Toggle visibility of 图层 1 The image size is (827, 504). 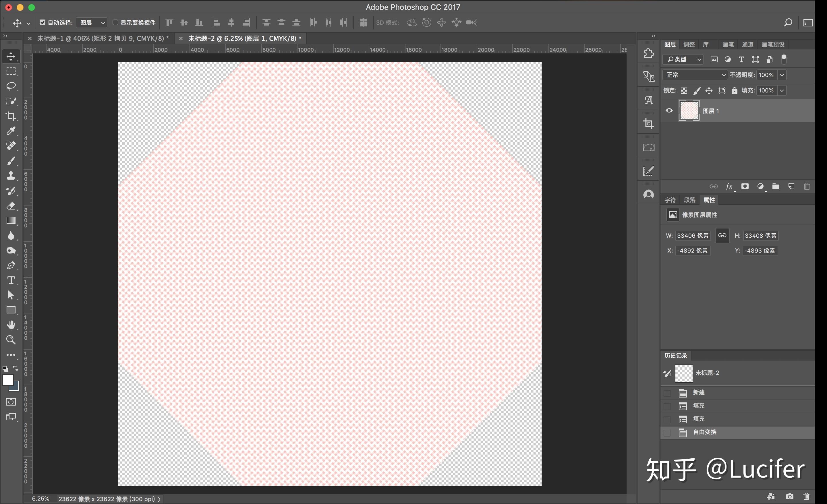click(x=669, y=111)
